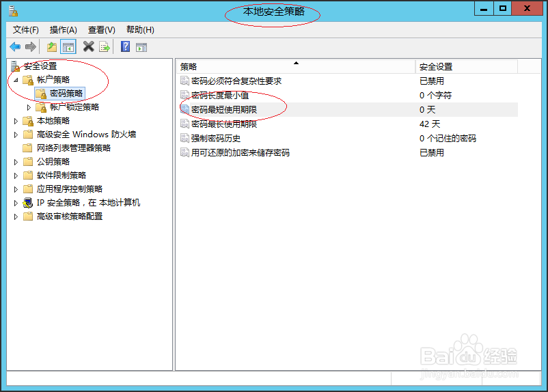This screenshot has width=548, height=392.
Task: Click the 网络列表管理器策略 folder icon
Action: tap(27, 148)
